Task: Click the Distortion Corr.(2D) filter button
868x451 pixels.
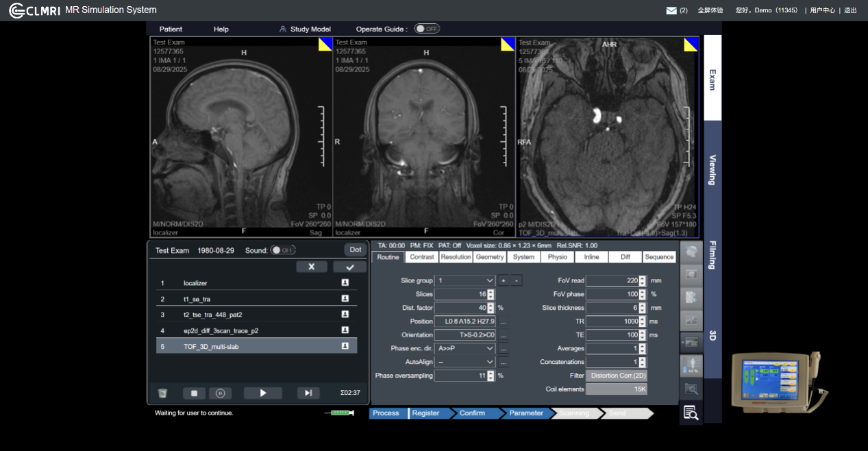Action: (x=616, y=376)
